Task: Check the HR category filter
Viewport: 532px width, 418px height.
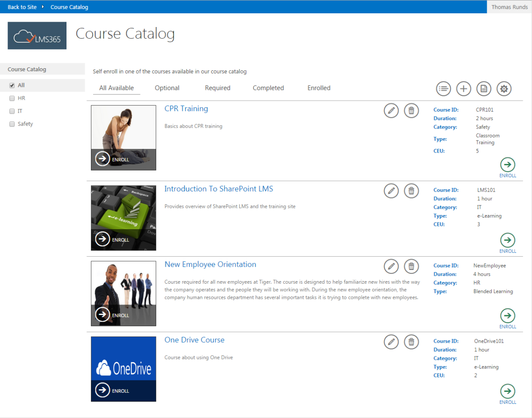Action: (x=12, y=98)
